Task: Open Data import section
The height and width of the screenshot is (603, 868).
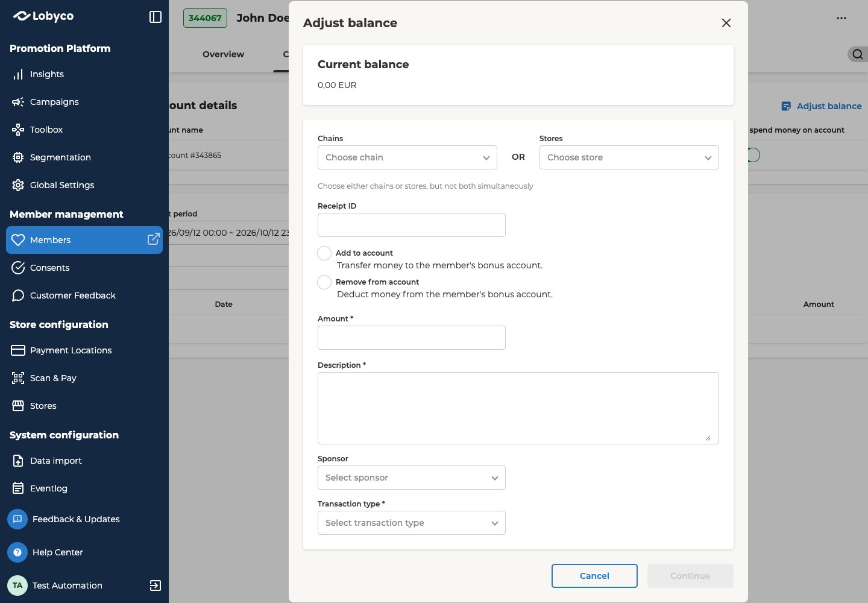Action: [55, 461]
